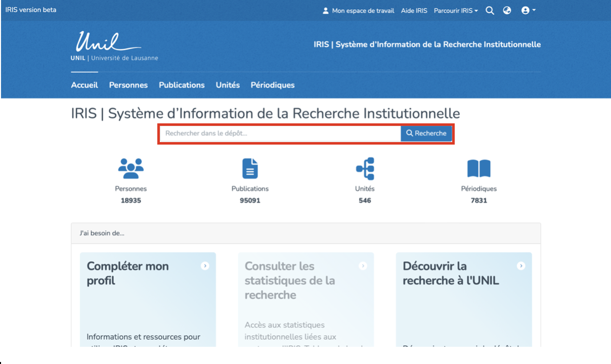Expand the Parcourir IRIS dropdown

click(x=455, y=11)
